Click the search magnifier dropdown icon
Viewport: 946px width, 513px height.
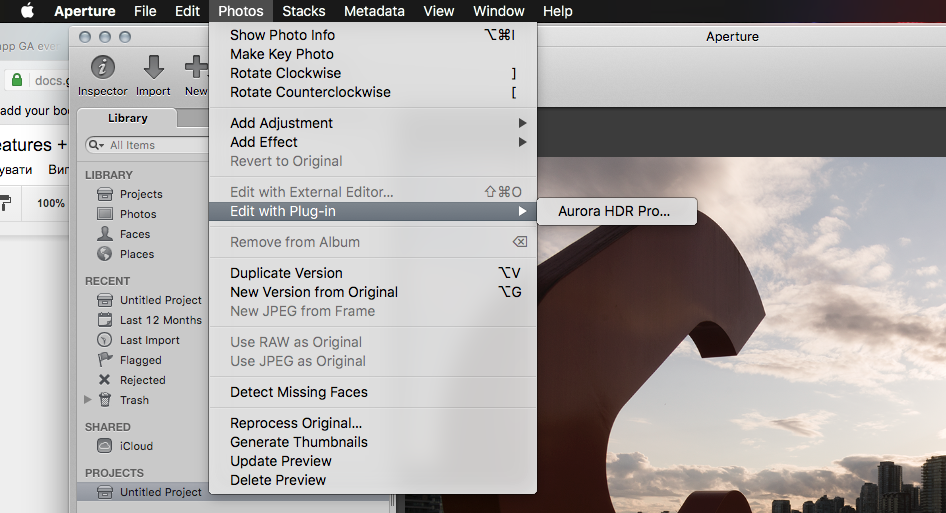pyautogui.click(x=96, y=145)
